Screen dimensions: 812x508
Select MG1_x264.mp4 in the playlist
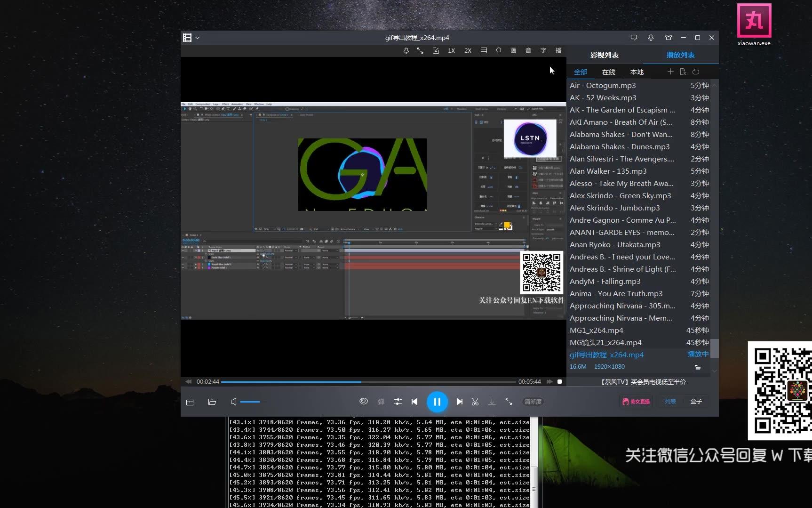tap(639, 330)
